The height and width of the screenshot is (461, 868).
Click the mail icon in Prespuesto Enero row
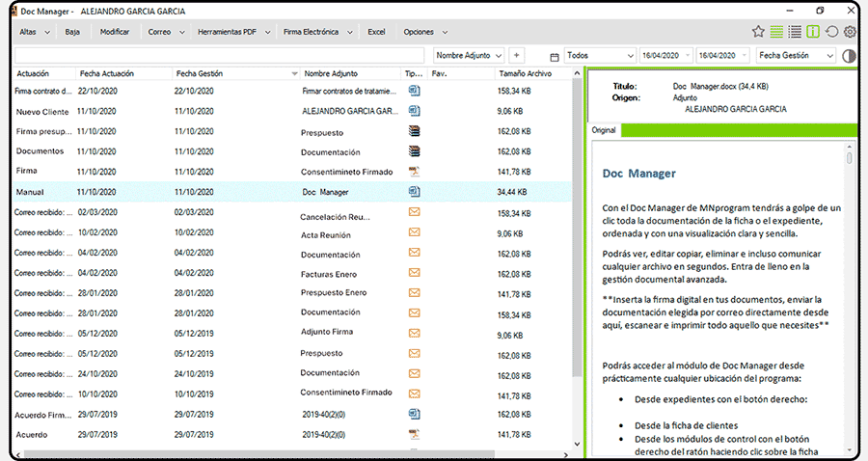point(414,293)
